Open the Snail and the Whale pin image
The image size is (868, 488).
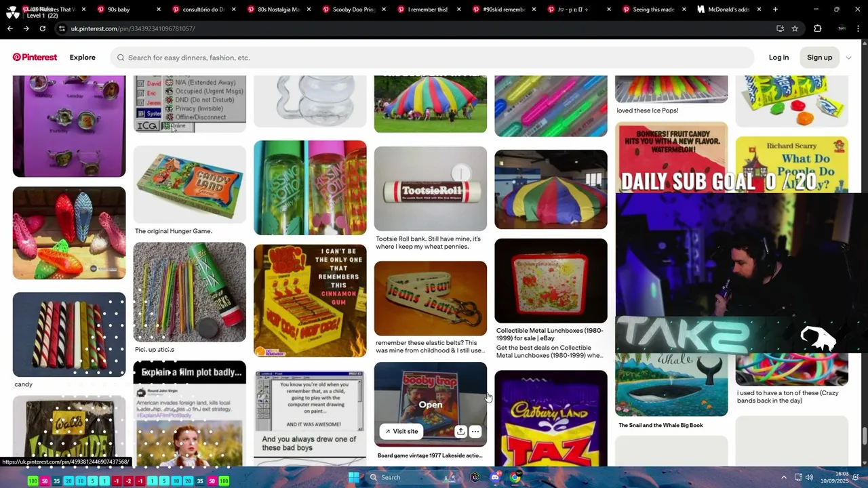click(671, 384)
